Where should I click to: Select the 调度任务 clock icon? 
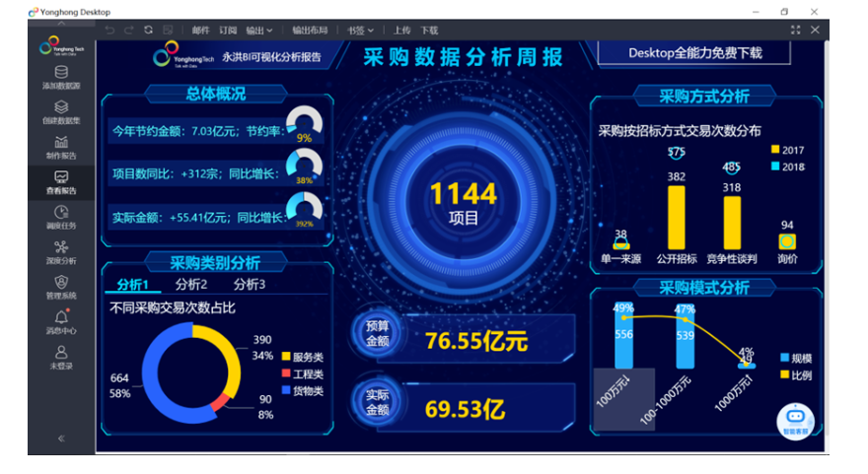61,213
